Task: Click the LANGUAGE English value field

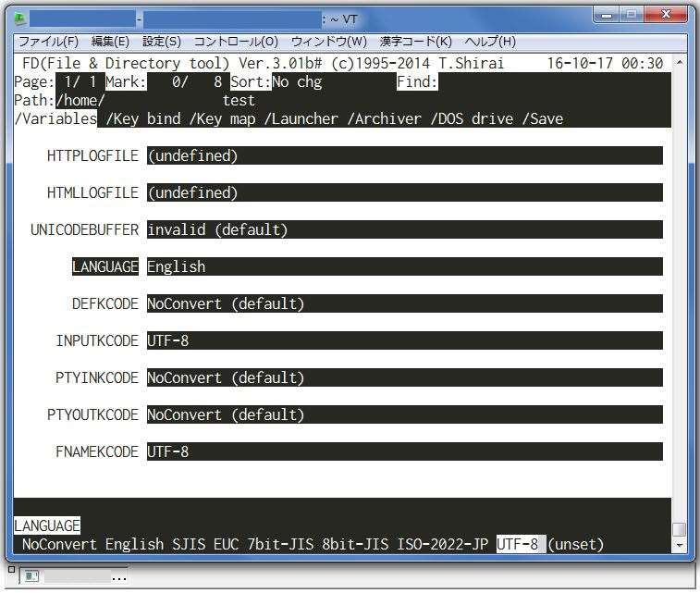Action: [x=404, y=267]
